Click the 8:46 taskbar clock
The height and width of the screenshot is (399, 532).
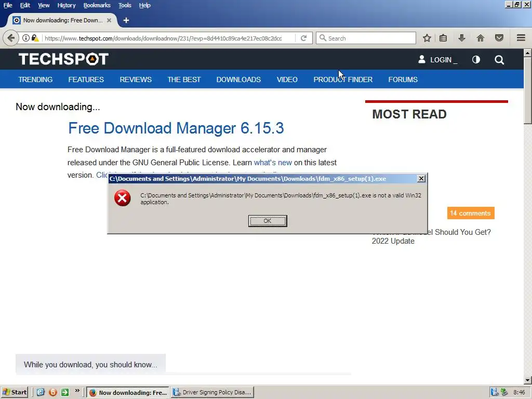point(519,392)
